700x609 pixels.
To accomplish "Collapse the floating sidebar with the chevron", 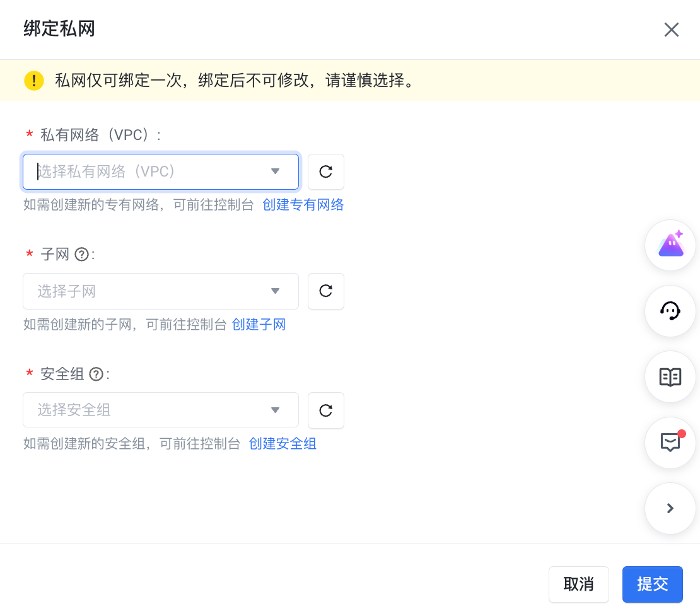I will [670, 508].
